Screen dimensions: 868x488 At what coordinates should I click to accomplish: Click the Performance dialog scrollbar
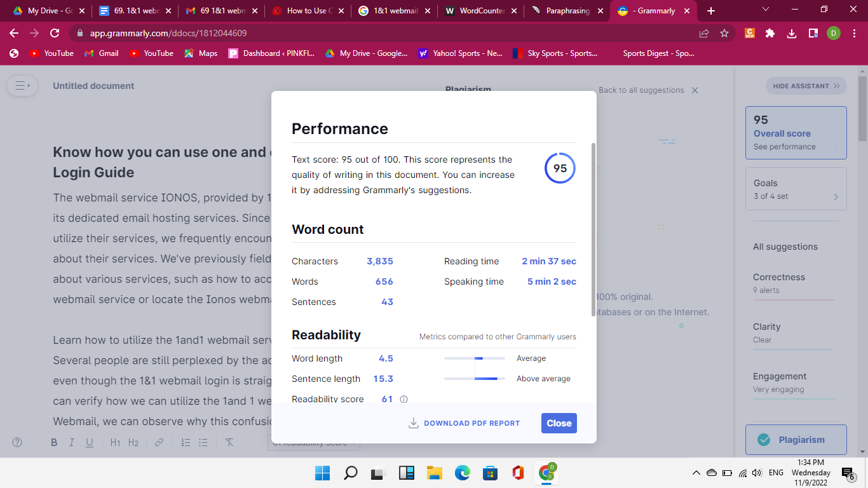point(593,229)
